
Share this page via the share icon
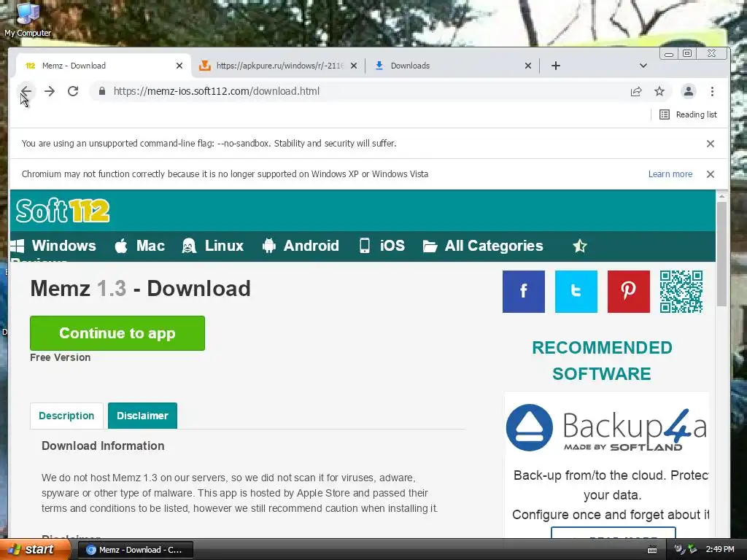[636, 91]
